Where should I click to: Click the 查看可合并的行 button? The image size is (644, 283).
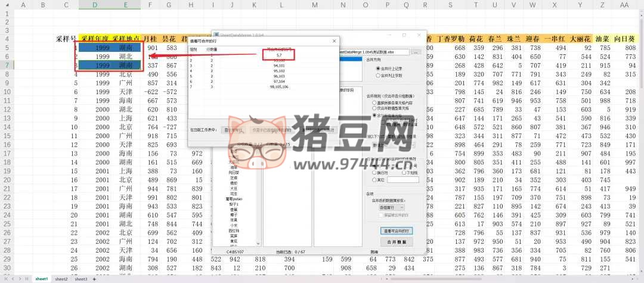396,231
